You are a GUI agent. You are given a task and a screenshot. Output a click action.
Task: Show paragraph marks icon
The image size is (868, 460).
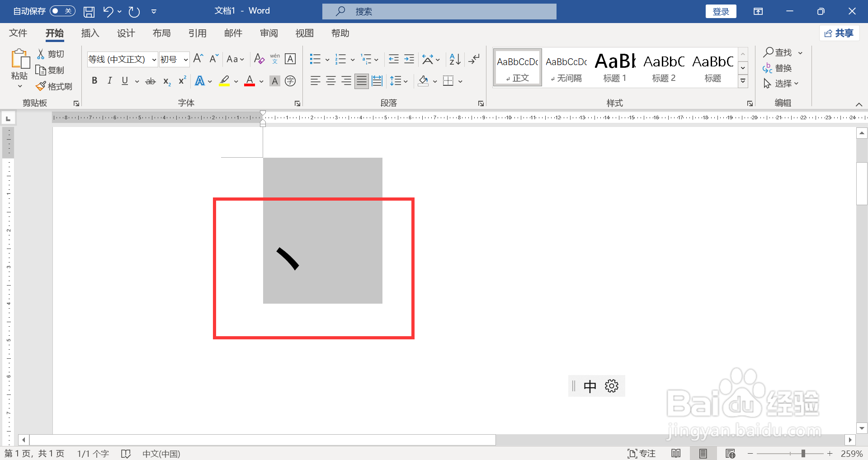tap(474, 59)
